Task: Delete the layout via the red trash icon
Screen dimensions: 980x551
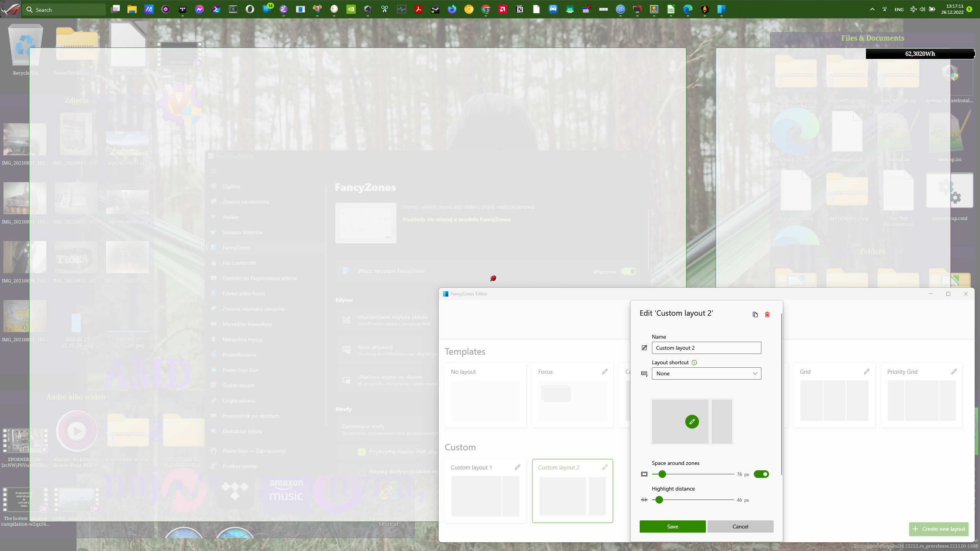Action: click(x=767, y=314)
